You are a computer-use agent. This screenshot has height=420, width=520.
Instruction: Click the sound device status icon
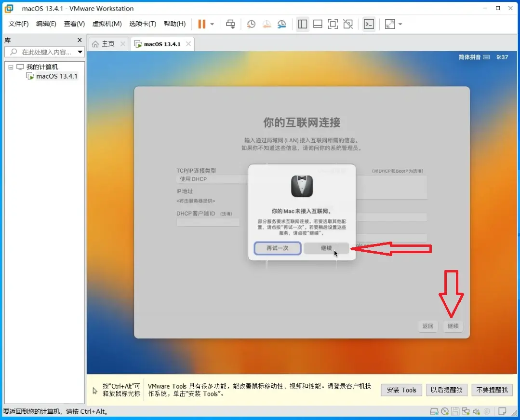click(477, 411)
